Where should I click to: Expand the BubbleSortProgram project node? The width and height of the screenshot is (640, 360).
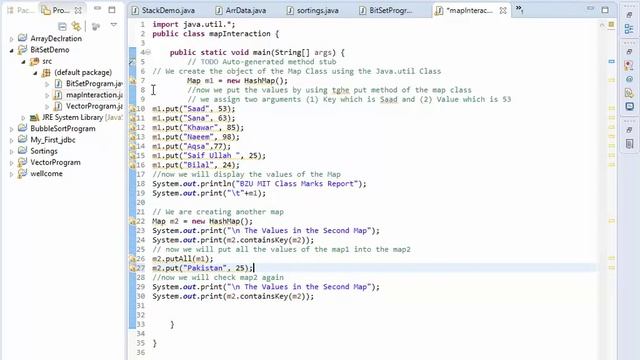coord(11,129)
